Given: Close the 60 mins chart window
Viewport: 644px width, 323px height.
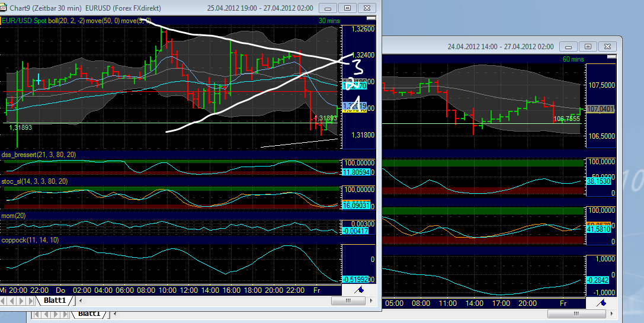Looking at the screenshot, I should pos(607,46).
